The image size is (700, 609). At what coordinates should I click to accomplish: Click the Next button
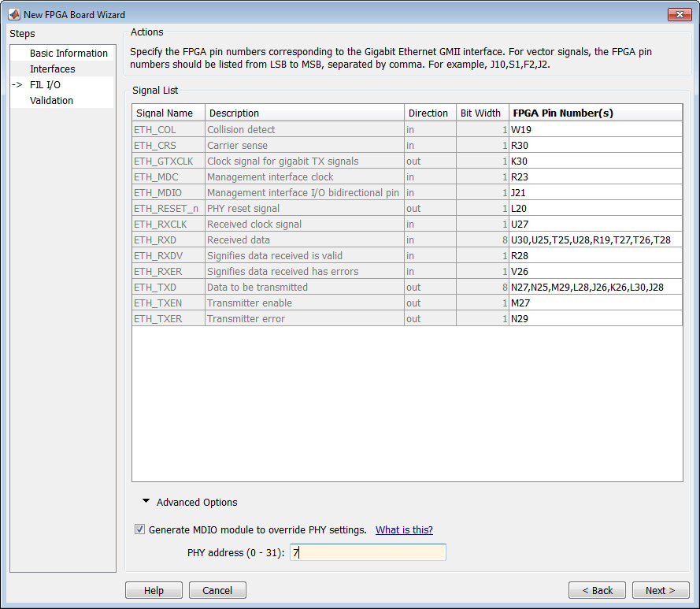click(661, 590)
